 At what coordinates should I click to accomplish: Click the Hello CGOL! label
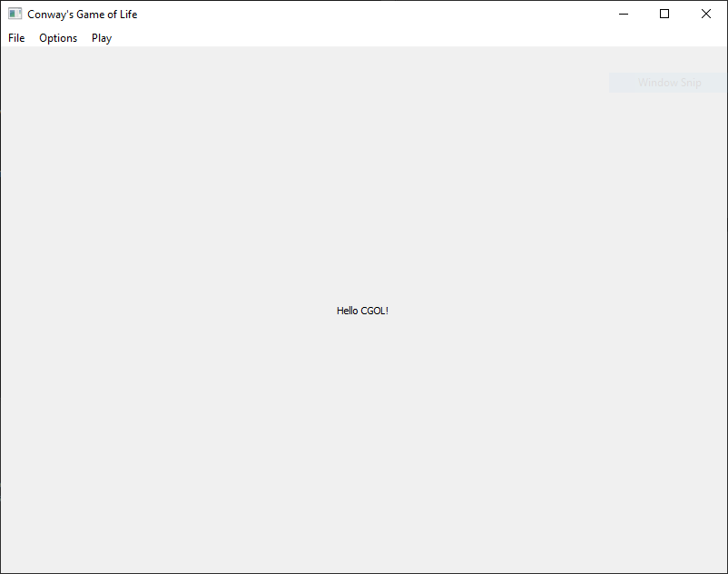point(362,311)
